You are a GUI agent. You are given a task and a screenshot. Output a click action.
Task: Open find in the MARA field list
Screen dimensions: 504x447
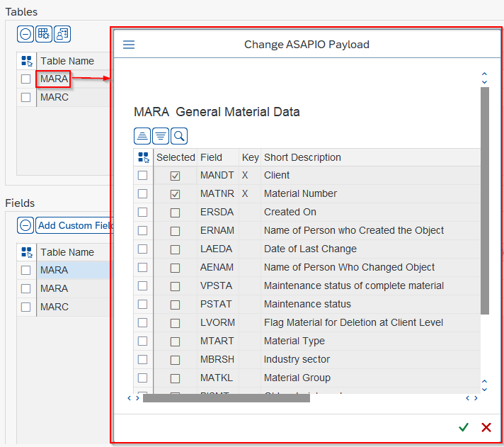pyautogui.click(x=179, y=136)
